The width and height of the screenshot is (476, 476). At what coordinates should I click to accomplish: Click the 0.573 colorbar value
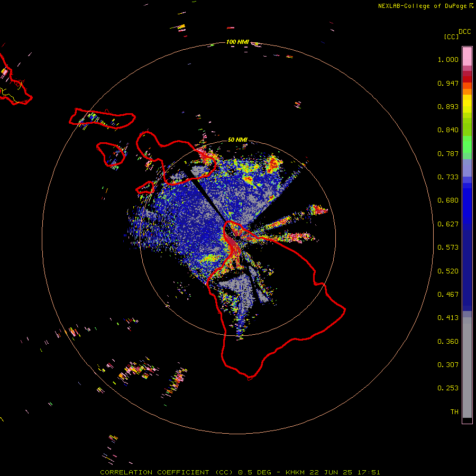(448, 248)
